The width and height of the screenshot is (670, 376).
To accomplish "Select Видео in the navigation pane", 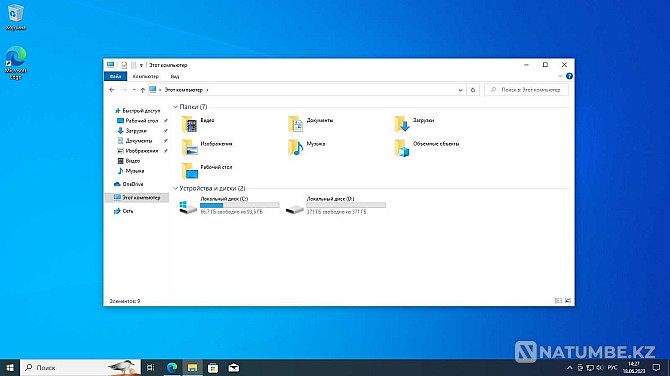I will (x=129, y=161).
